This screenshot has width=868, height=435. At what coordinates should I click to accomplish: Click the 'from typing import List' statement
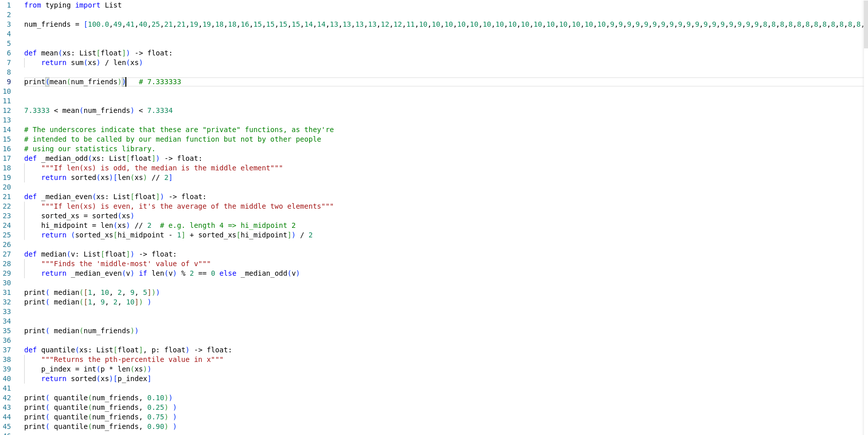(x=73, y=5)
